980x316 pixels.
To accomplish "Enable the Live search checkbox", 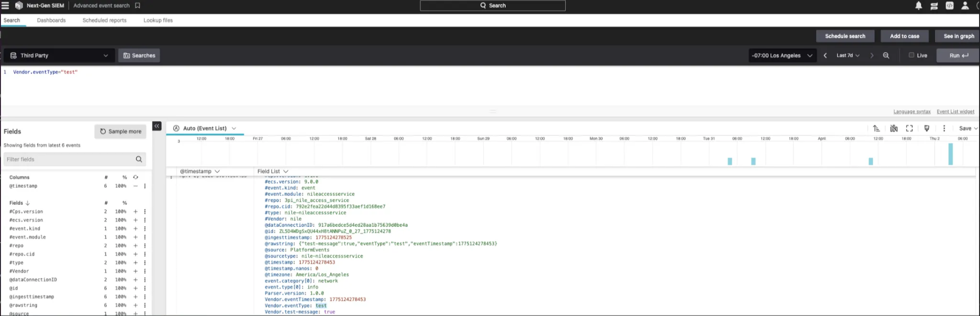I will [912, 55].
